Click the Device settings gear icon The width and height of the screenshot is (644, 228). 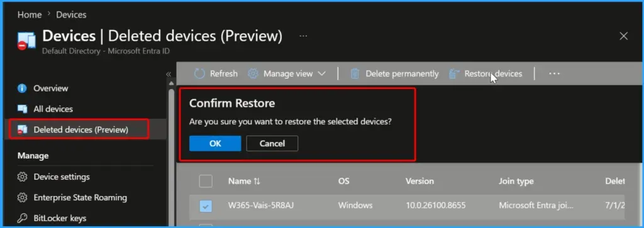22,177
